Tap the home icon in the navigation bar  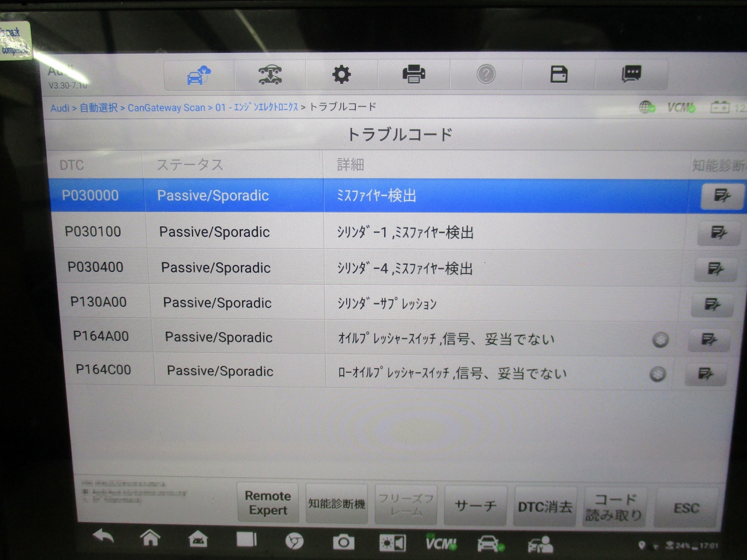150,538
